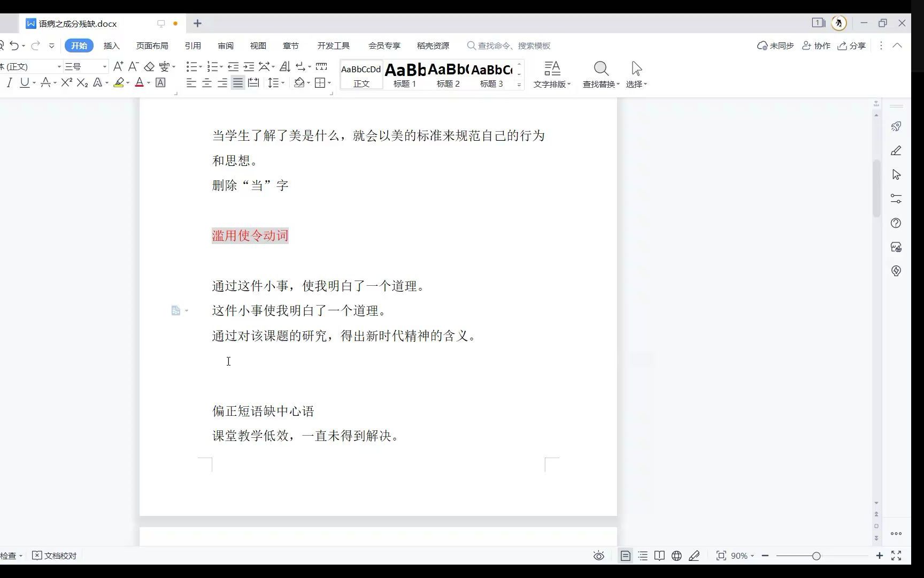The image size is (924, 578).
Task: Open the font size dropdown showing 三号
Action: 104,66
